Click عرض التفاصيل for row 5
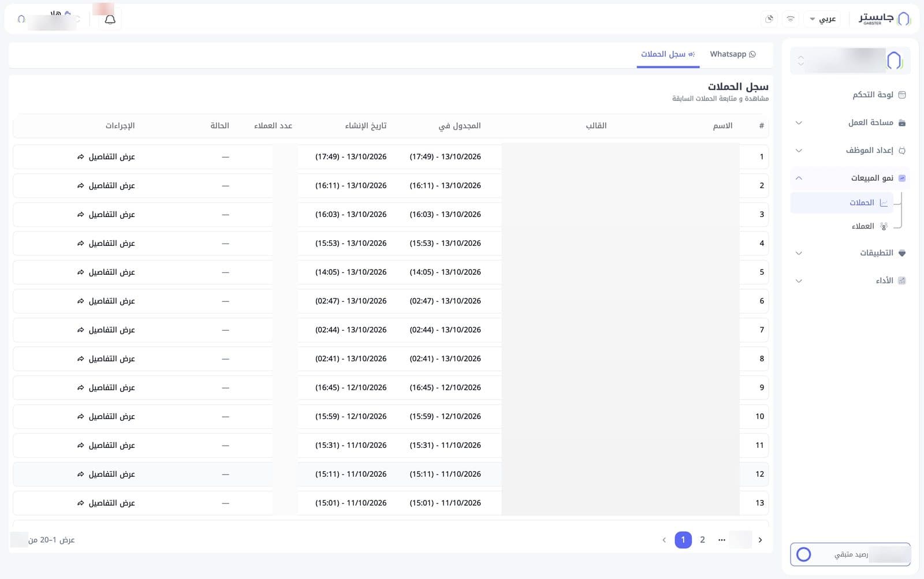This screenshot has height=579, width=924. (106, 272)
